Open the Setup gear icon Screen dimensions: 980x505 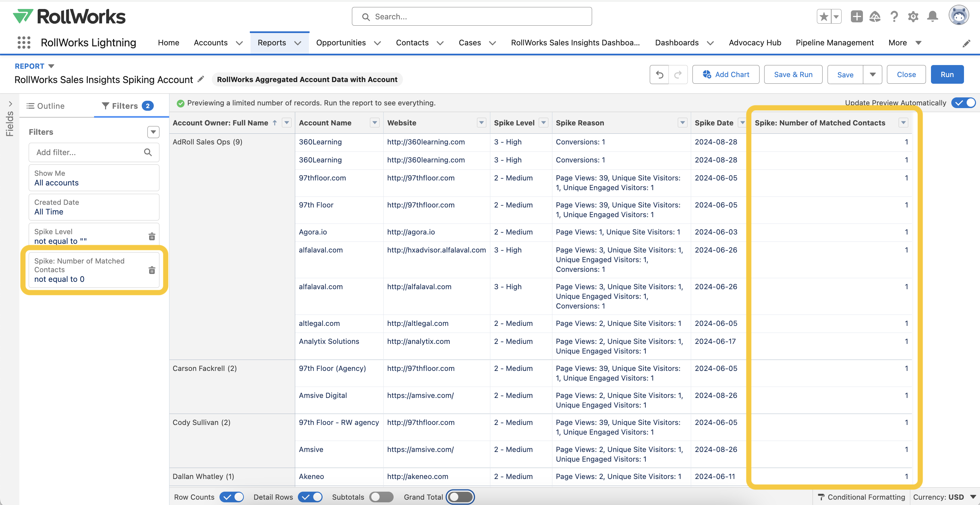pyautogui.click(x=913, y=16)
